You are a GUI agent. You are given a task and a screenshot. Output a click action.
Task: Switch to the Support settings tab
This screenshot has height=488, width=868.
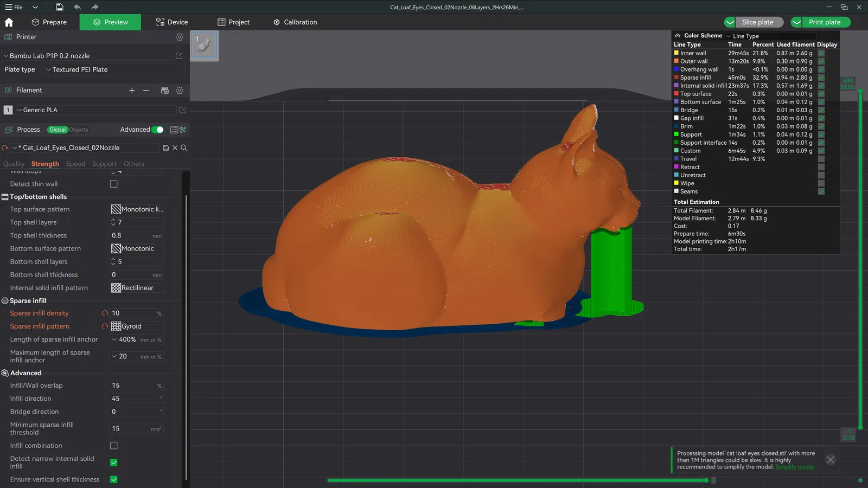tap(104, 164)
